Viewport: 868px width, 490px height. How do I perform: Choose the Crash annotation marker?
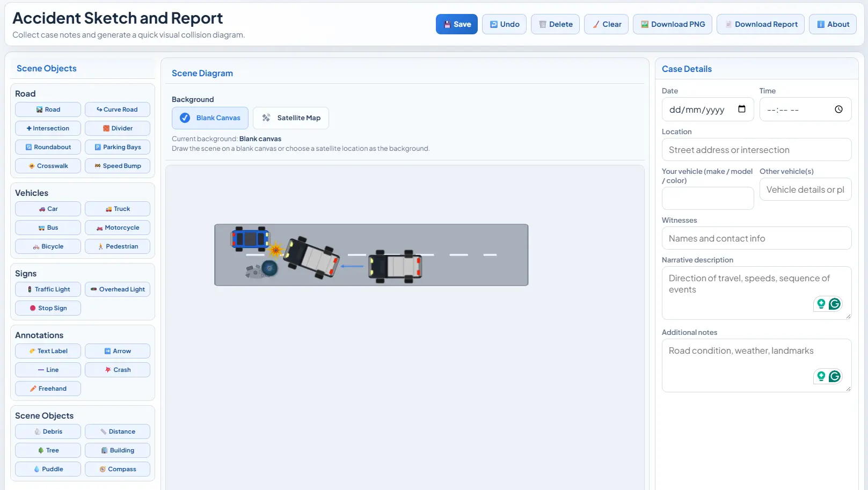(x=117, y=370)
